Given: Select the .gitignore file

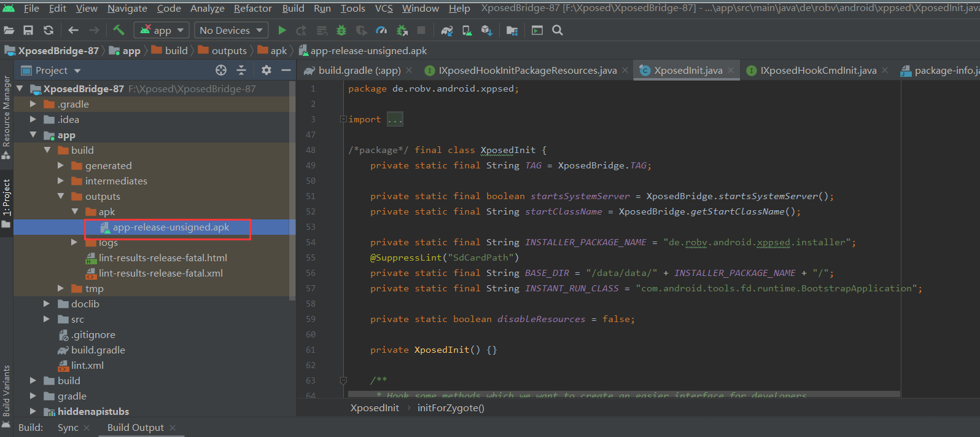Looking at the screenshot, I should [x=93, y=334].
